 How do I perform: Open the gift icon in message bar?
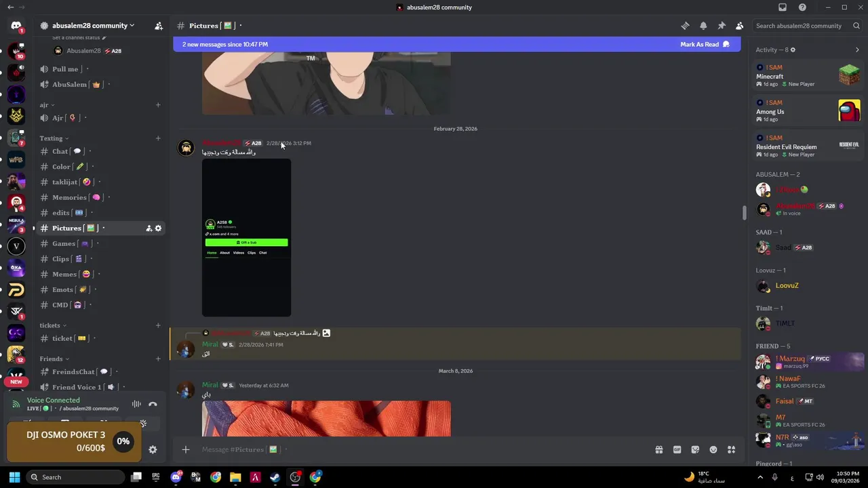pos(658,449)
